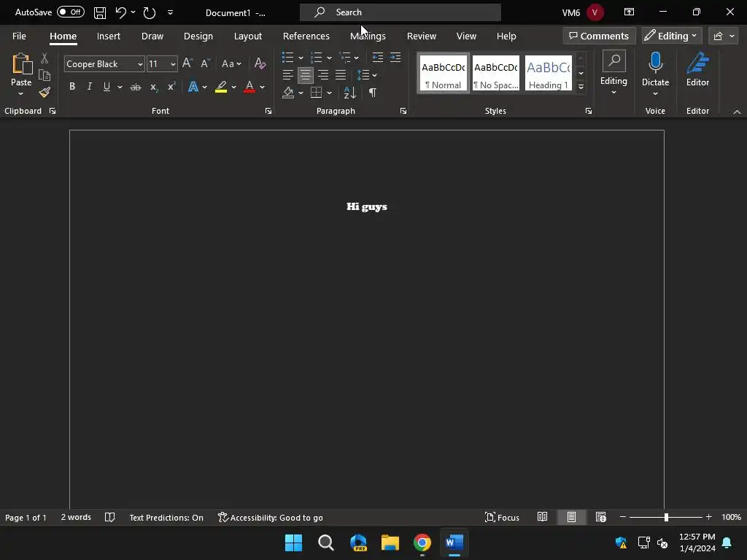Open spelling proofing book icon in status bar
Screen dimensions: 747x560
pos(110,517)
